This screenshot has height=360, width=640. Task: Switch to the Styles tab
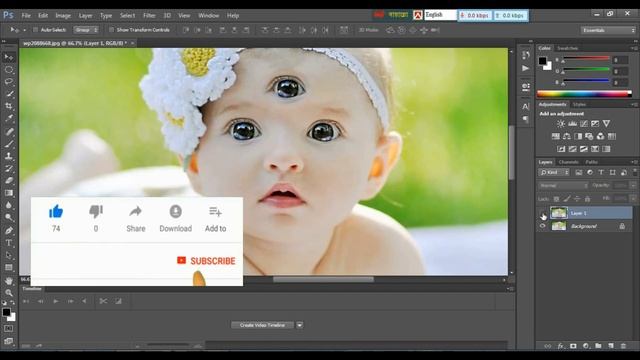579,104
